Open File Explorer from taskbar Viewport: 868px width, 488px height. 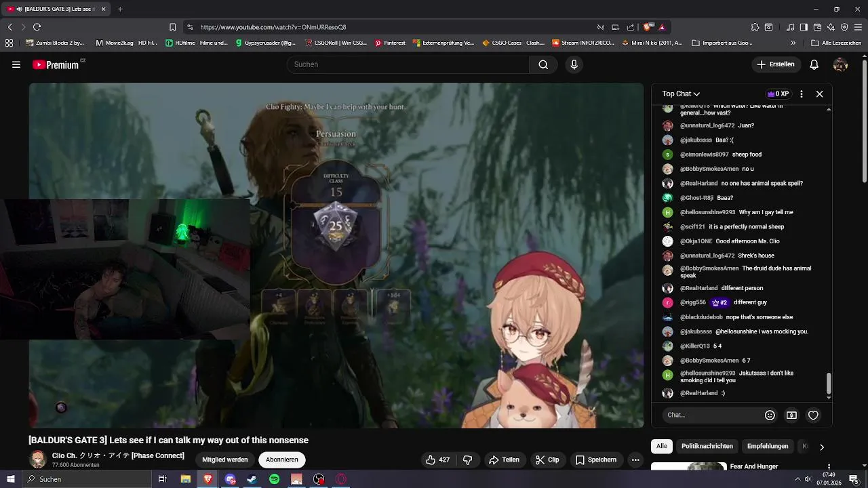[x=185, y=479]
